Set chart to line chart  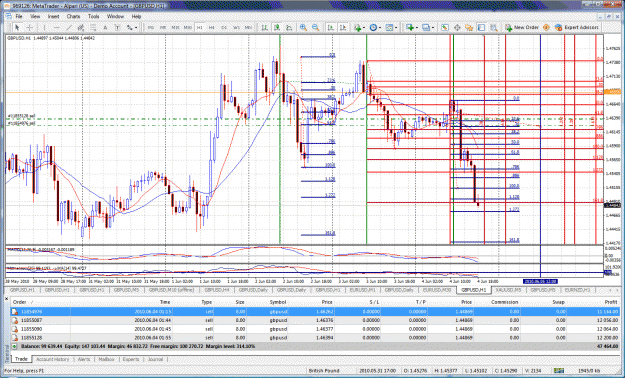(x=289, y=28)
